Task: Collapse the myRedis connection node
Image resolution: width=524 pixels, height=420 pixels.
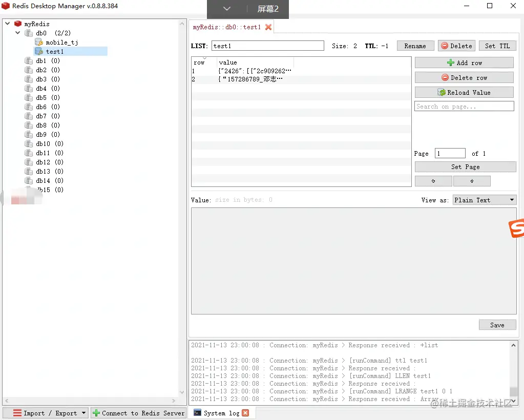Action: [x=8, y=24]
